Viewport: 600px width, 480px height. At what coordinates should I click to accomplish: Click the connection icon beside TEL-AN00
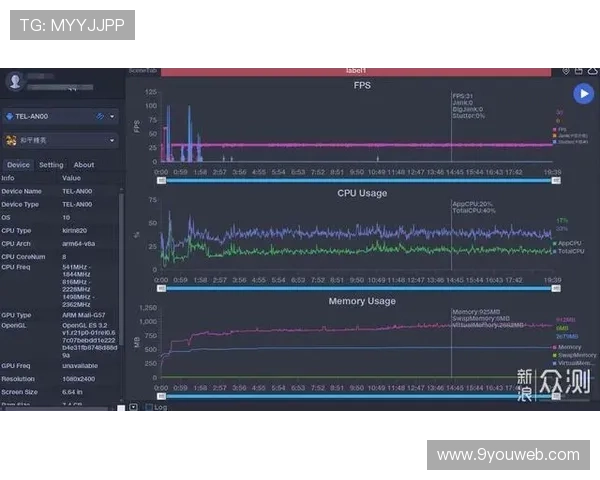[100, 116]
